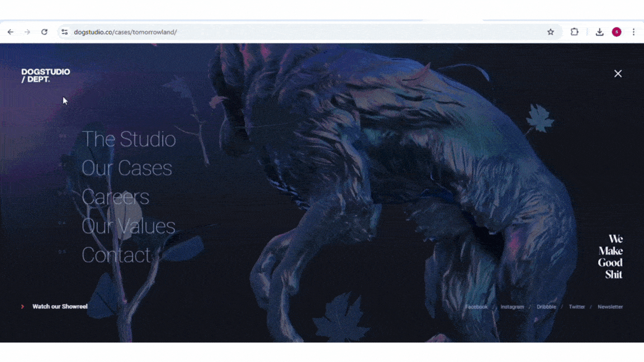Open the Extensions puzzle icon
Image resolution: width=644 pixels, height=362 pixels.
pyautogui.click(x=574, y=32)
